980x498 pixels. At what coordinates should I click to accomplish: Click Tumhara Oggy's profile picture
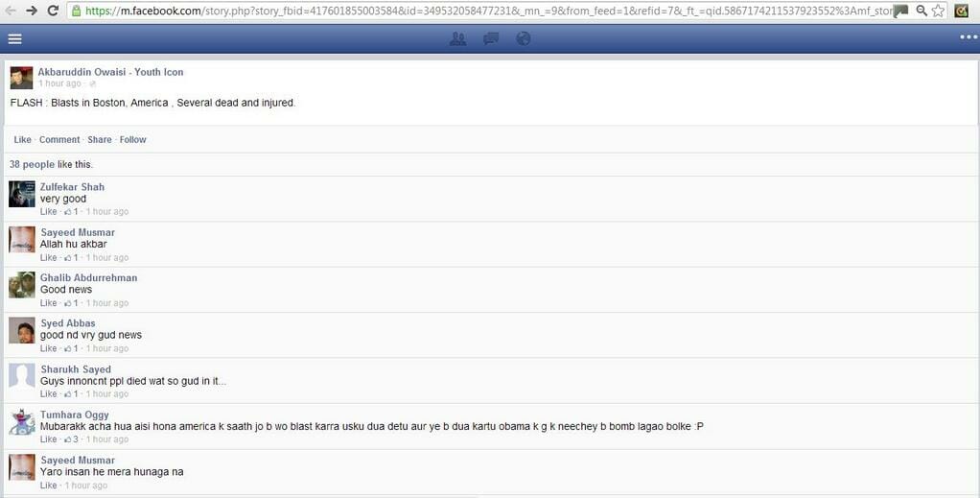click(22, 422)
